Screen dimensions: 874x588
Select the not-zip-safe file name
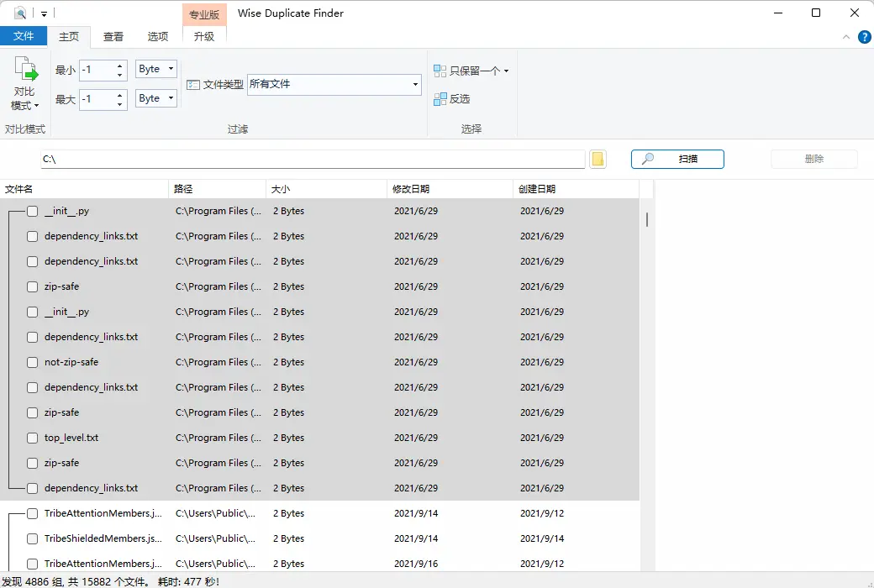(71, 362)
